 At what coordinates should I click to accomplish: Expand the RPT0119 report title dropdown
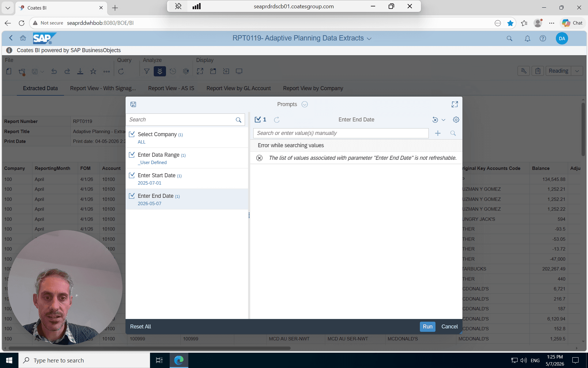click(x=369, y=39)
